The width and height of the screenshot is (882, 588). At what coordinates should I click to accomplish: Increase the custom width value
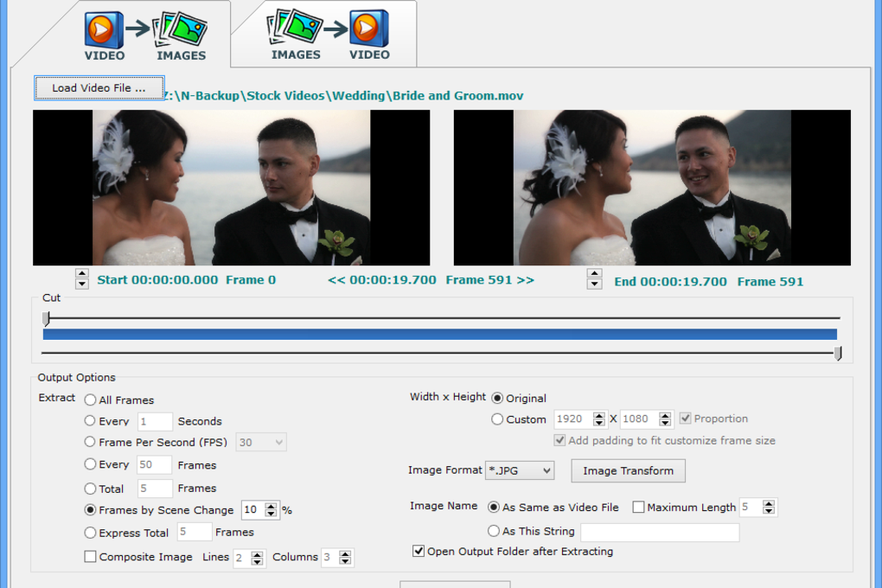pos(599,415)
